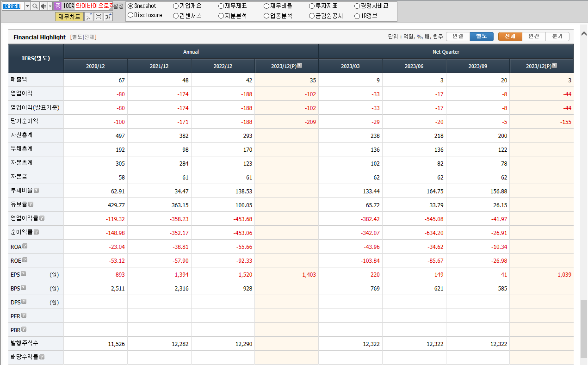The height and width of the screenshot is (365, 588).
Task: Click the 순이익률 help icon
Action: pos(36,232)
